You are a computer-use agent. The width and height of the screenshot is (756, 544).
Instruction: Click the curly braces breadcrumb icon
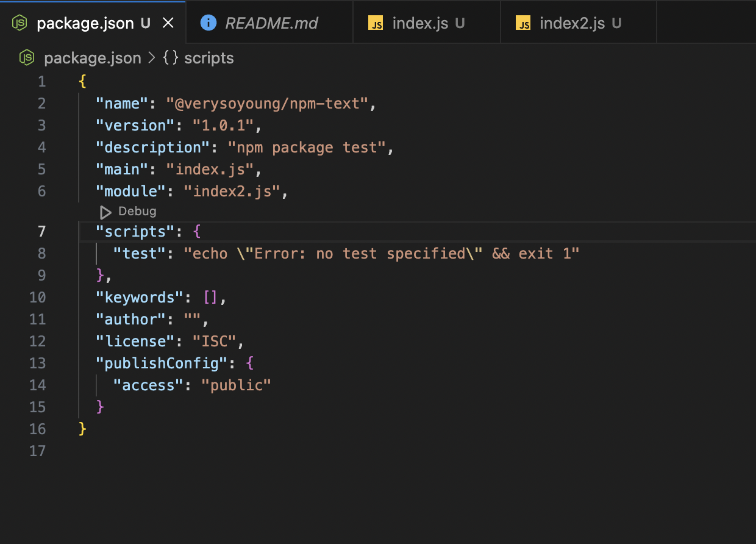click(170, 58)
